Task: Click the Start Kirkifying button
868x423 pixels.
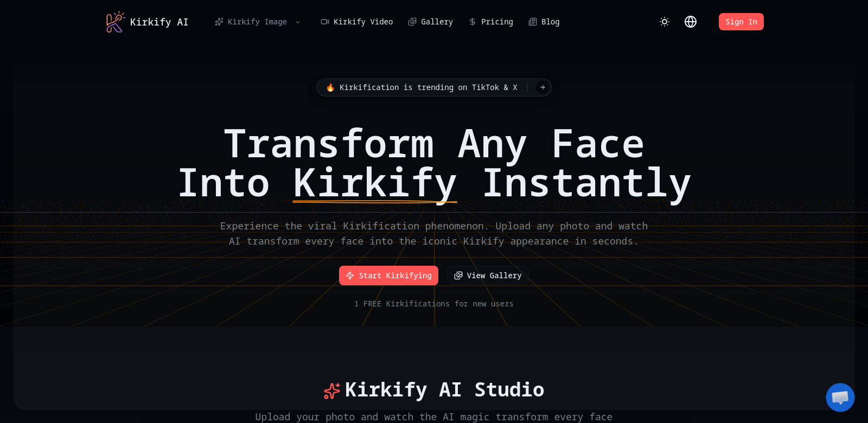Action: point(388,275)
